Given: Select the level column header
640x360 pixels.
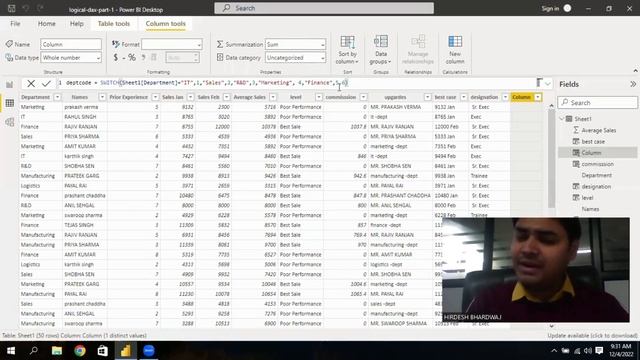Looking at the screenshot, I should pos(296,97).
